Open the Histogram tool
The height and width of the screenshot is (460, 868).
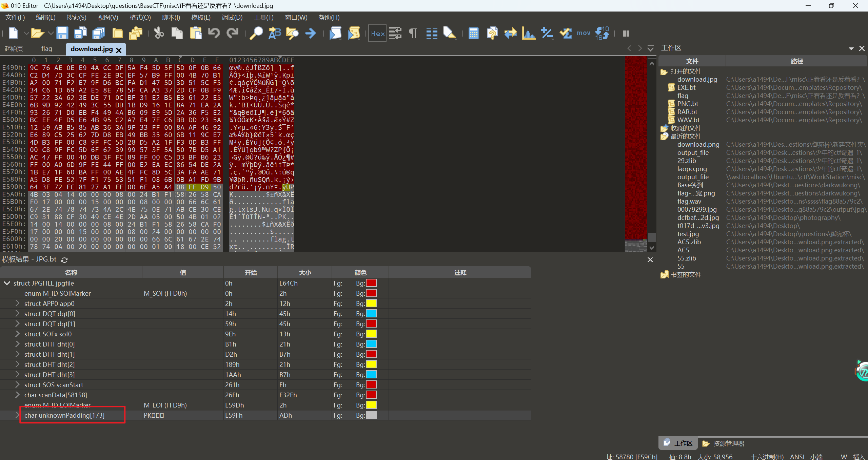pos(529,33)
